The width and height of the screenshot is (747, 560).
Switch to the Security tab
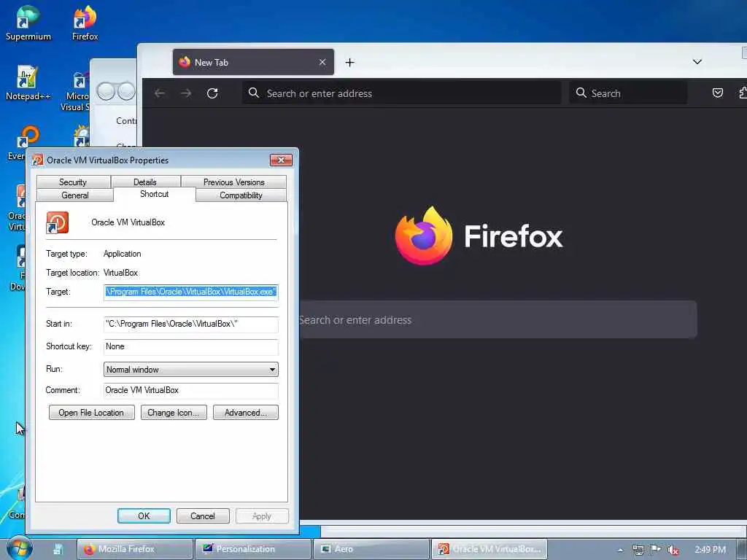tap(73, 182)
